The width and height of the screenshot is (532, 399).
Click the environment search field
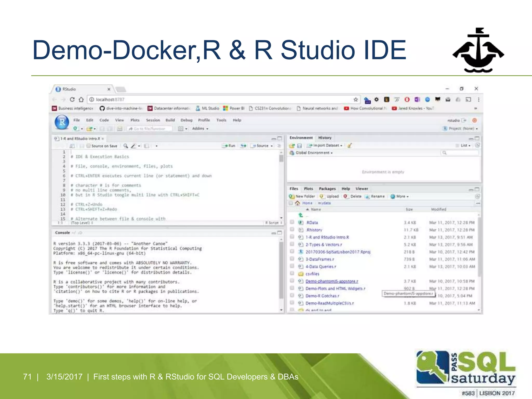point(459,153)
